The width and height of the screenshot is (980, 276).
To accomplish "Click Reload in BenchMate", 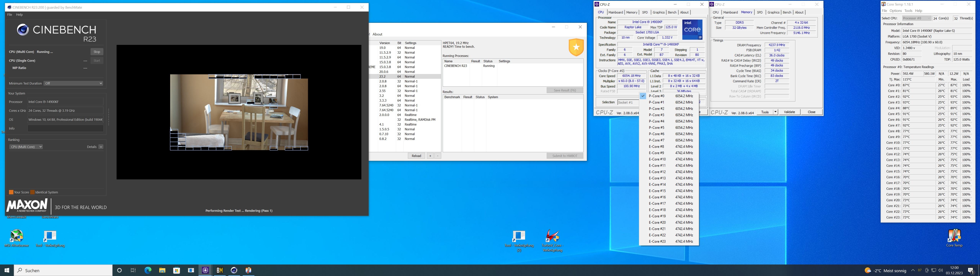I will click(416, 156).
